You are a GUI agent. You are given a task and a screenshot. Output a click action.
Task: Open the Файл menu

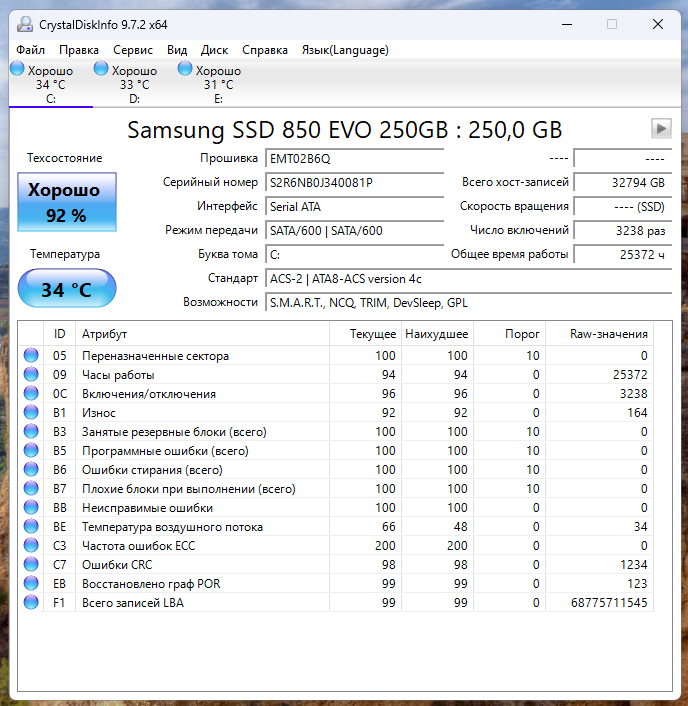(x=30, y=50)
